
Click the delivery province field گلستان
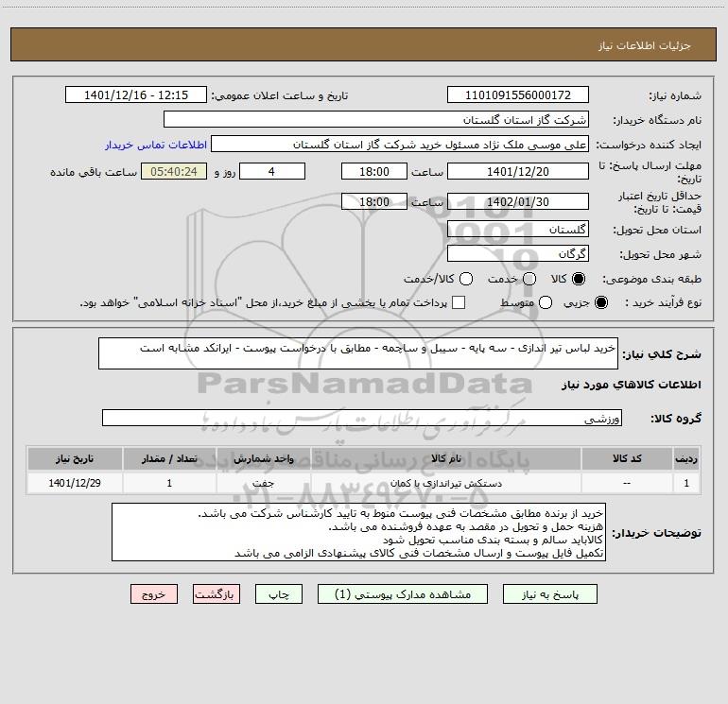click(x=518, y=229)
